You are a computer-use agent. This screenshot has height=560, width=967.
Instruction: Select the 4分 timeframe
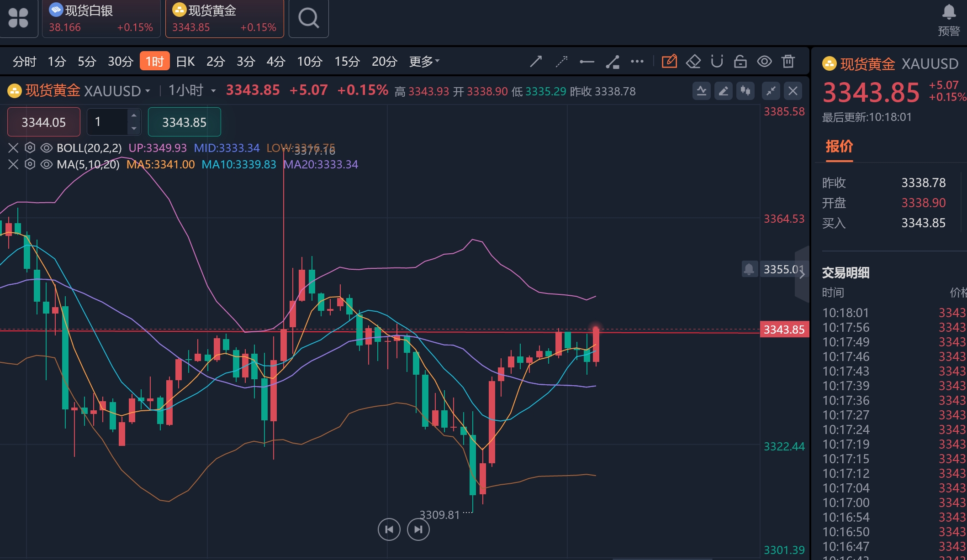point(276,61)
